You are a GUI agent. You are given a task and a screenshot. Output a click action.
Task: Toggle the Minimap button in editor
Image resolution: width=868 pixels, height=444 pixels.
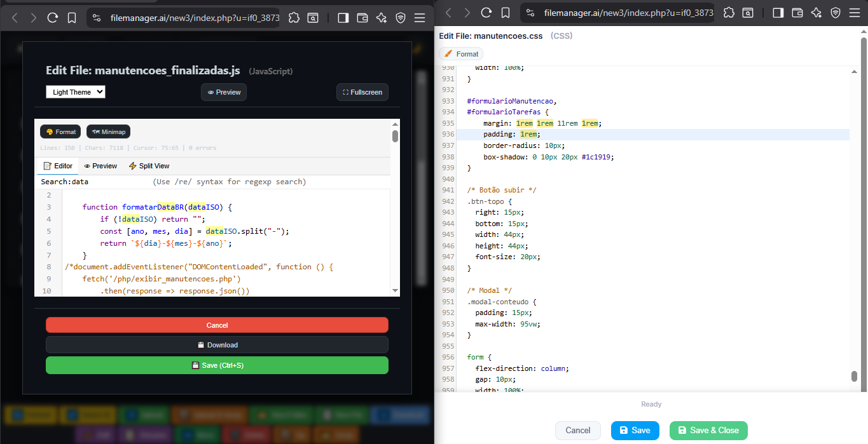108,131
